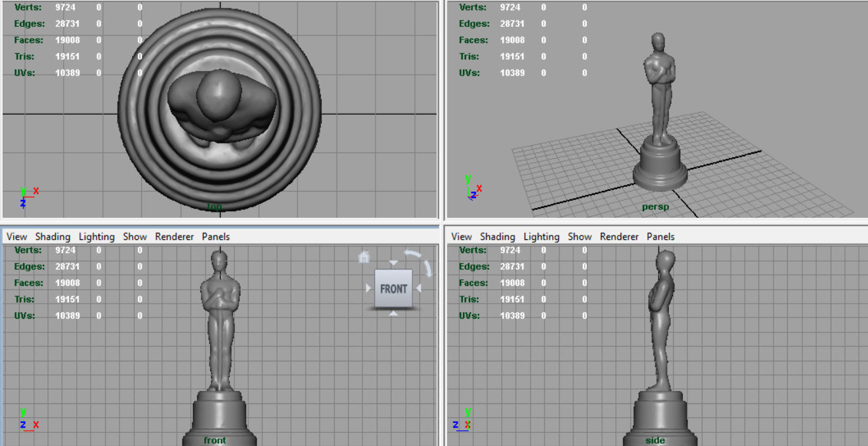Click the value 9724 in the persp view

[510, 7]
